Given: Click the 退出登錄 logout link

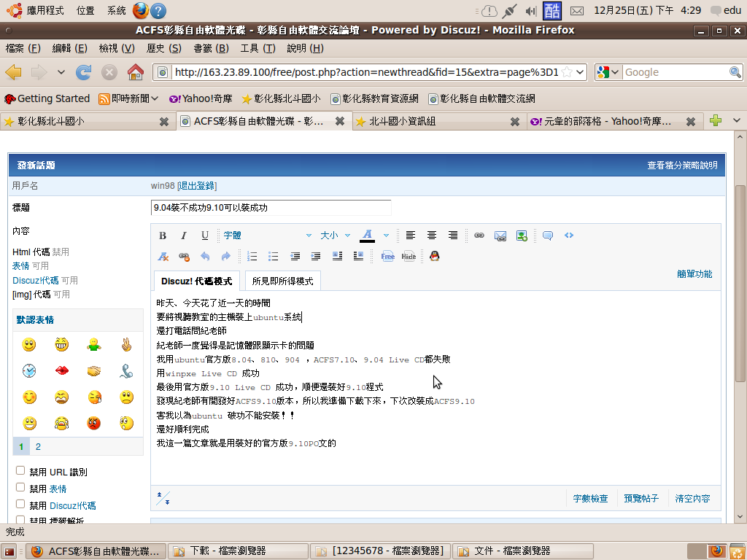Looking at the screenshot, I should pos(197,186).
